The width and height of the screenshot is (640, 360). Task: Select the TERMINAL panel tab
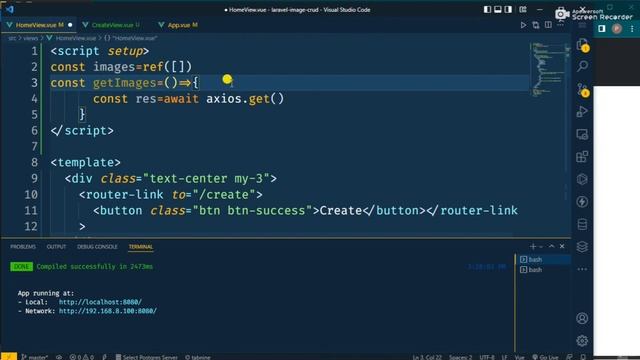click(141, 247)
